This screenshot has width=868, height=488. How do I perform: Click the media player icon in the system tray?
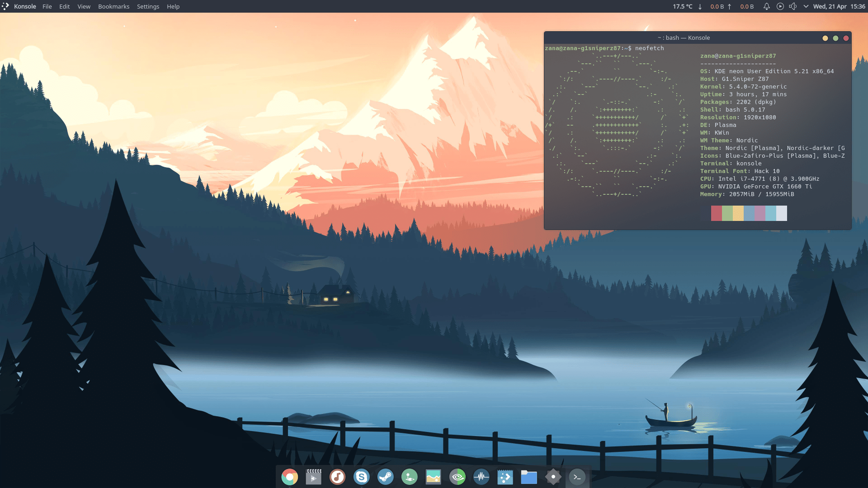pos(780,6)
